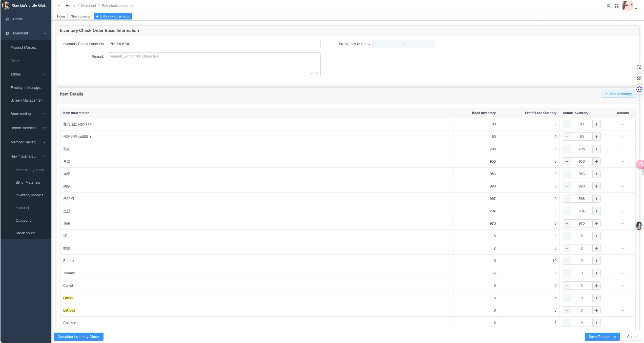Click Home in the breadcrumb

click(70, 6)
